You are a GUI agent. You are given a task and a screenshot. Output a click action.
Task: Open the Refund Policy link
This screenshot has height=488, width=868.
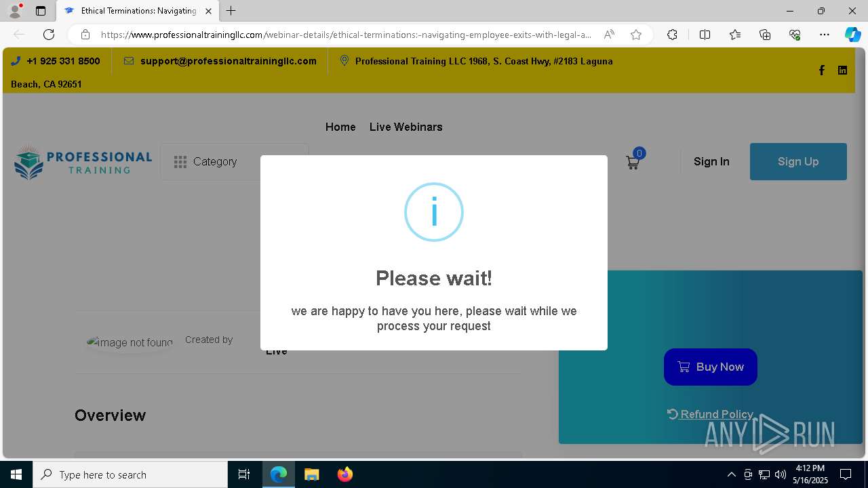point(710,414)
